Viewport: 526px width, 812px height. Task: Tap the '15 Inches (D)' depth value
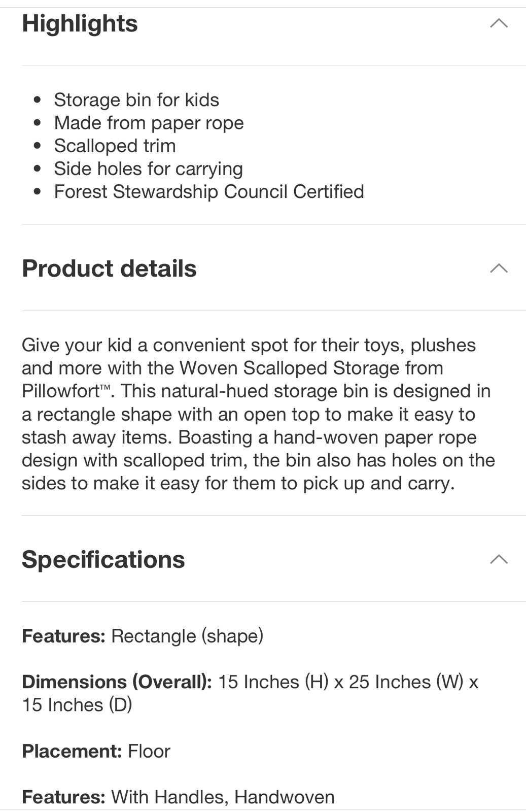coord(77,705)
